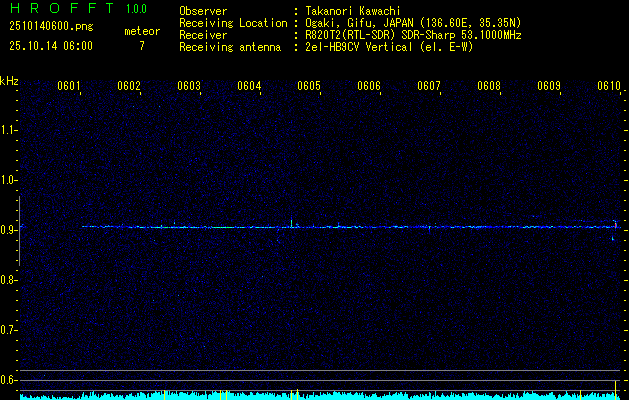
Task: Click the 0602 time marker
Action: (x=129, y=86)
